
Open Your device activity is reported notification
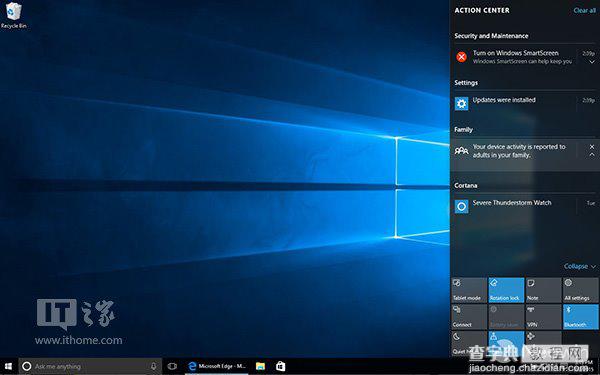[524, 155]
